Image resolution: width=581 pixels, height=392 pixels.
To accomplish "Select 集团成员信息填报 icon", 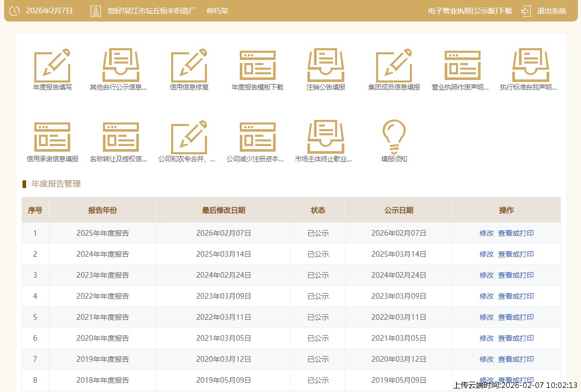I will 394,66.
